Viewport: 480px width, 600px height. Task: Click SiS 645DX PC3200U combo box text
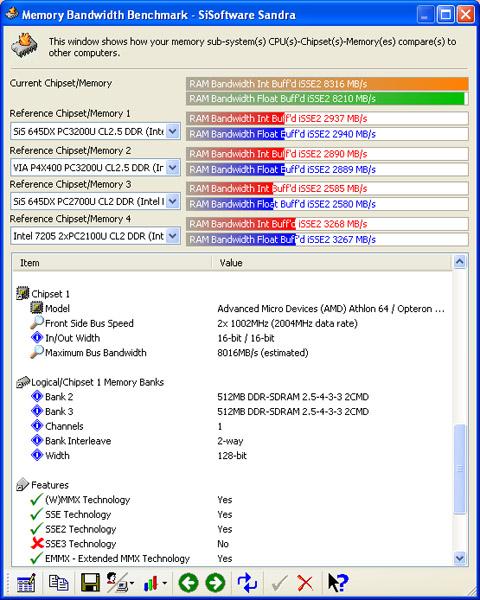click(x=88, y=131)
